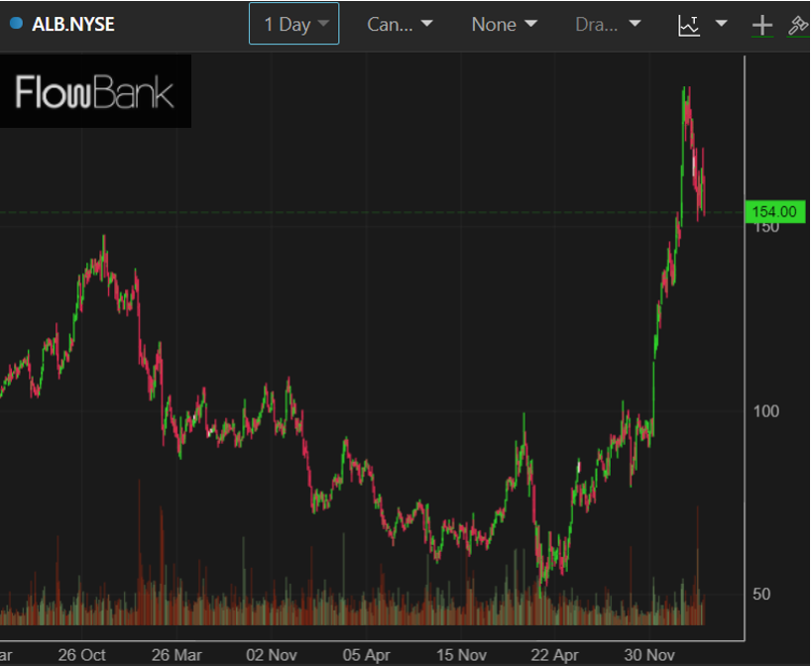812x666 pixels.
Task: Click the FlowBank logo
Action: pyautogui.click(x=95, y=93)
